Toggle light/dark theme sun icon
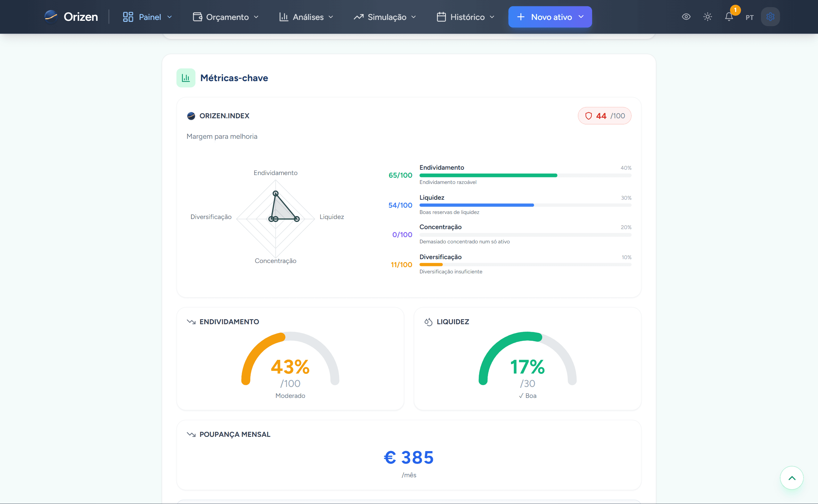 click(x=707, y=17)
